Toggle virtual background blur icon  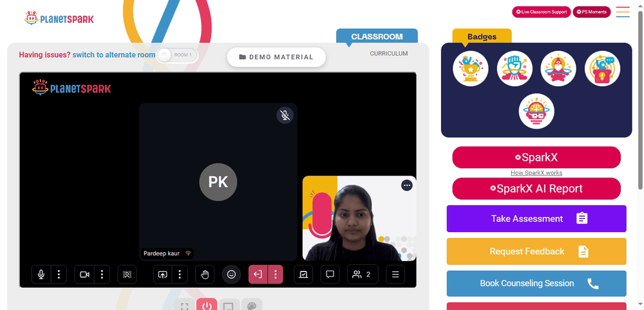click(x=127, y=275)
